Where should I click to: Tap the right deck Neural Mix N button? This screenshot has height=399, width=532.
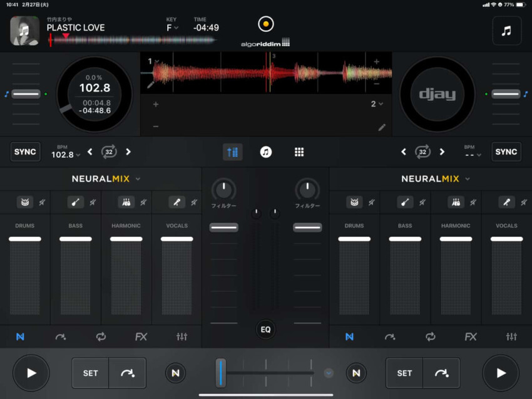pyautogui.click(x=356, y=373)
